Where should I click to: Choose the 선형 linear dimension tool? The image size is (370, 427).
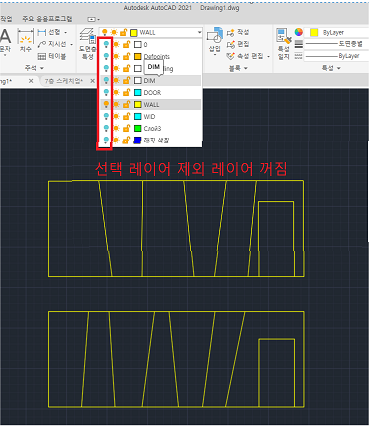49,32
